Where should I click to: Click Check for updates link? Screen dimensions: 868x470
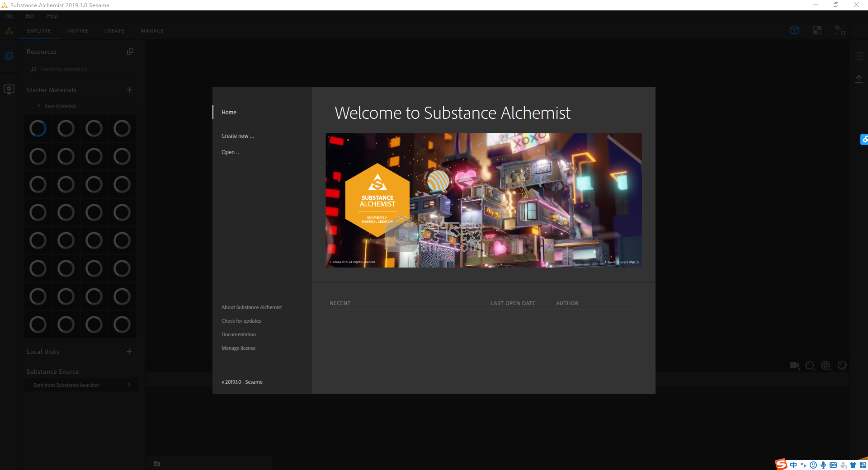click(x=241, y=321)
